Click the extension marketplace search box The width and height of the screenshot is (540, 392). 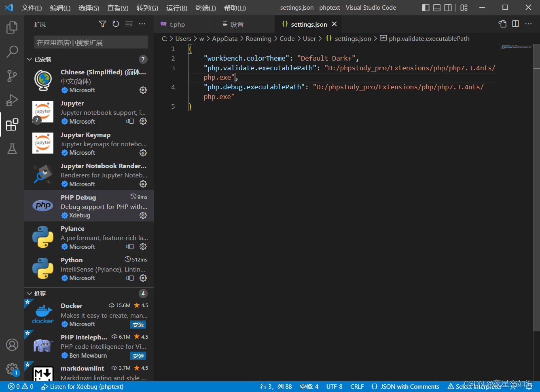91,42
